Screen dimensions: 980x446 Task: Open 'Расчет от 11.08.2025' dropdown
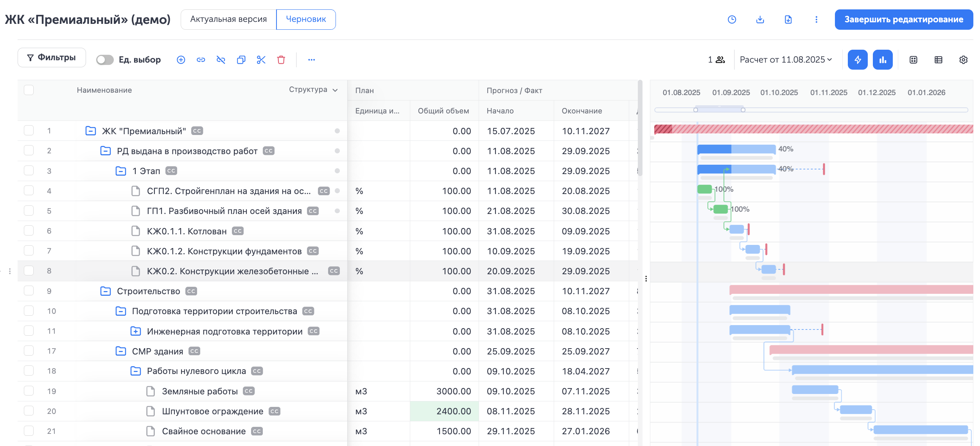pyautogui.click(x=786, y=60)
